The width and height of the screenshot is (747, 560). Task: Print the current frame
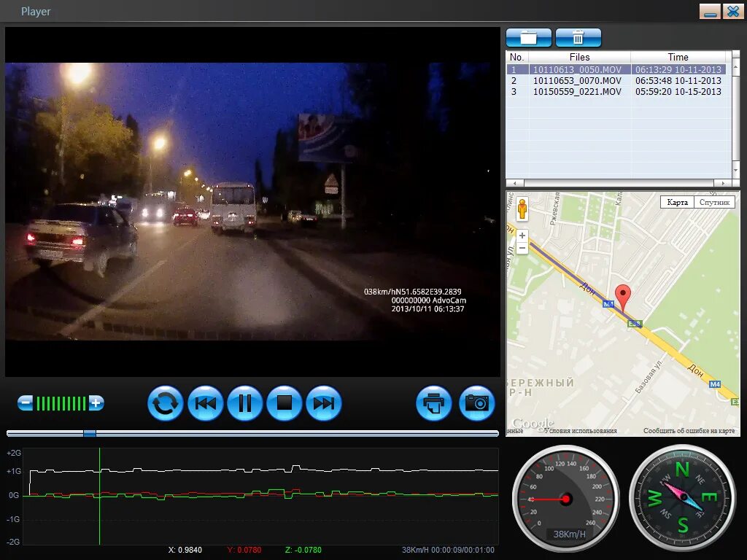[433, 402]
